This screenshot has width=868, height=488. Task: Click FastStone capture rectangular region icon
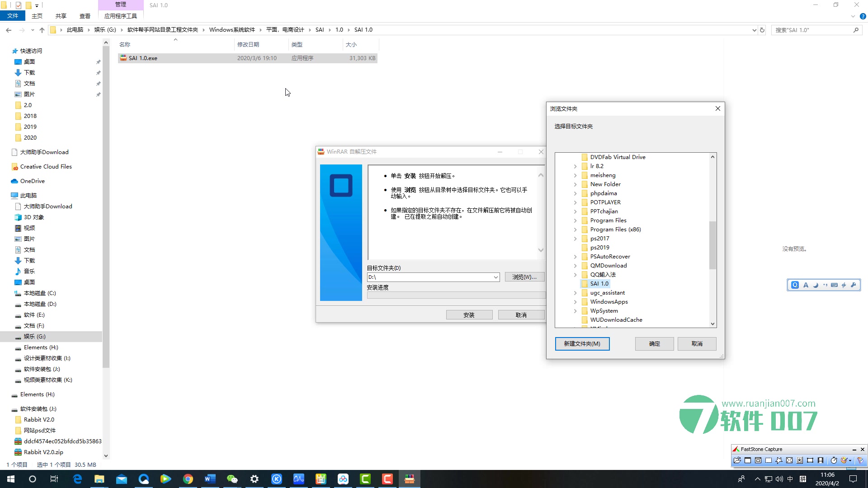[x=769, y=460]
